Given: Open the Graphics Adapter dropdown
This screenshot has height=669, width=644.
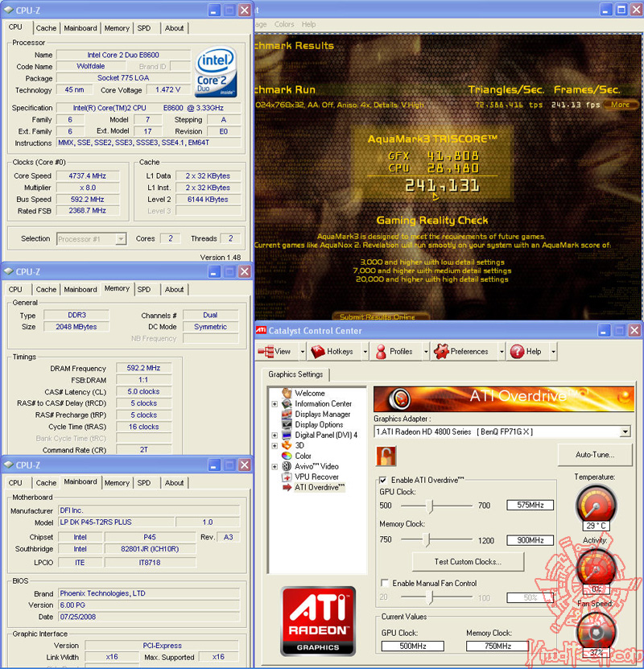Looking at the screenshot, I should (625, 432).
